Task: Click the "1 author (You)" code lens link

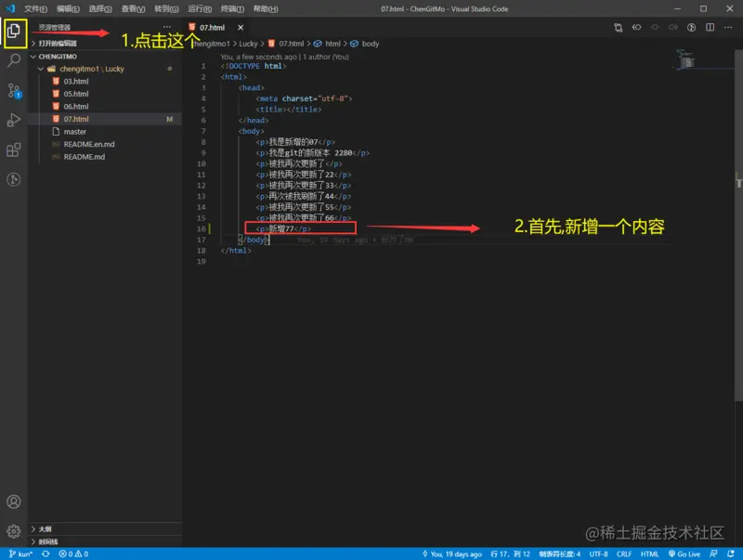Action: tap(326, 57)
